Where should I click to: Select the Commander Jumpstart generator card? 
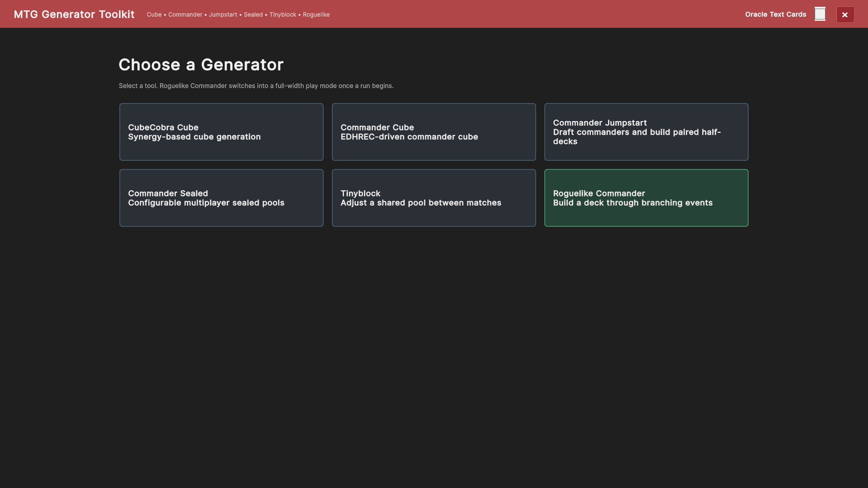click(646, 132)
